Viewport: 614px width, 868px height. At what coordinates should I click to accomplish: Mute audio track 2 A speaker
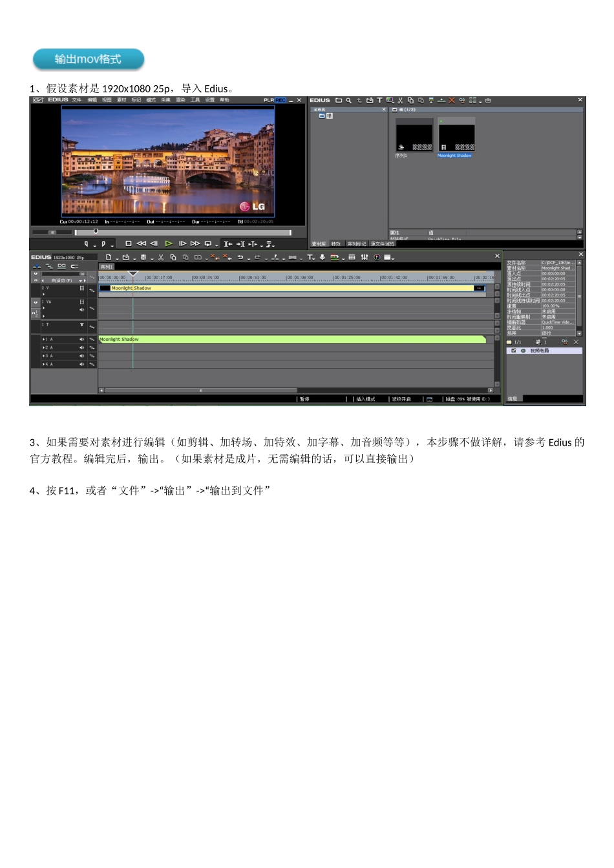tap(82, 347)
